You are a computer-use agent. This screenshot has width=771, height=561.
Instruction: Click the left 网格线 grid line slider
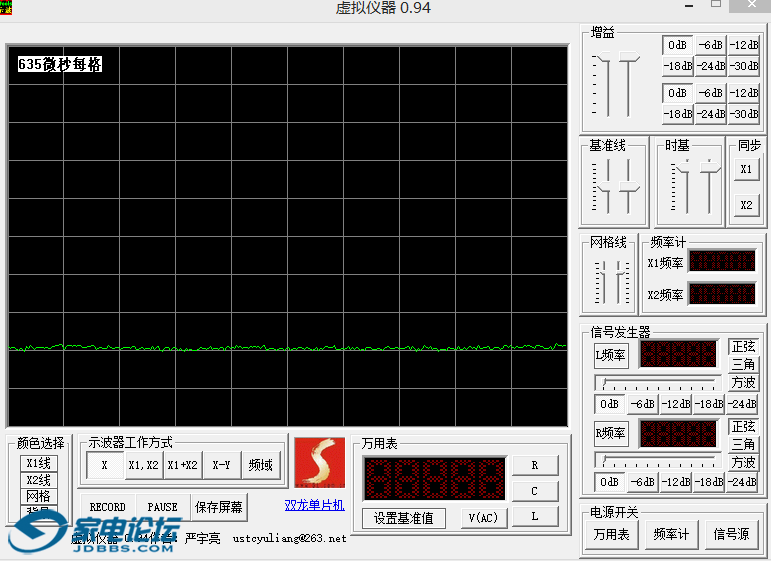pos(603,282)
